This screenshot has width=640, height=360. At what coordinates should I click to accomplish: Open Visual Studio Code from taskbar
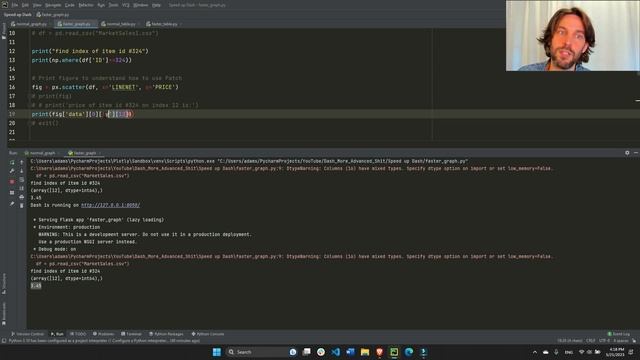pyautogui.click(x=336, y=352)
